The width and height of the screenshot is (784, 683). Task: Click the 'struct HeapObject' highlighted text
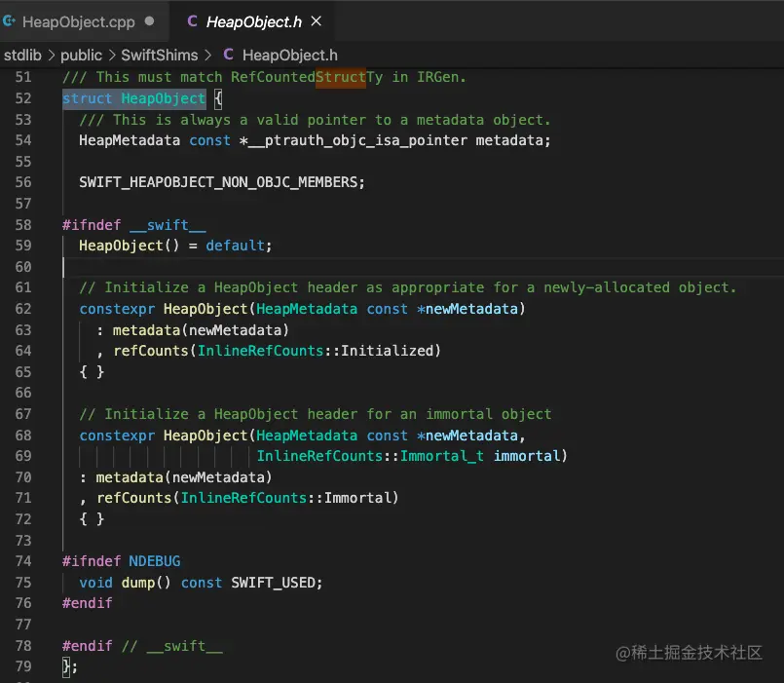(x=134, y=98)
